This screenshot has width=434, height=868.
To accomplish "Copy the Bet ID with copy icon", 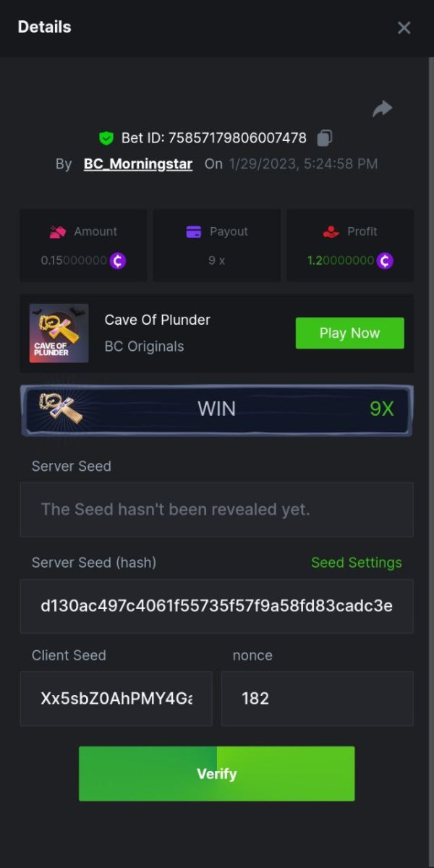I will pyautogui.click(x=325, y=137).
